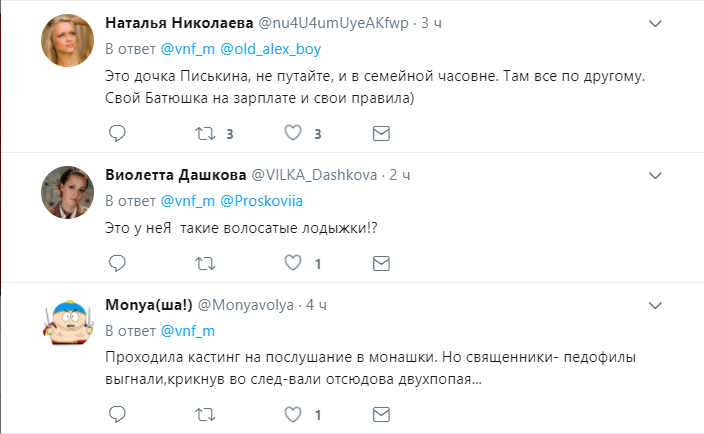Click Виолетта Дашкова's avatar photo

(66, 189)
